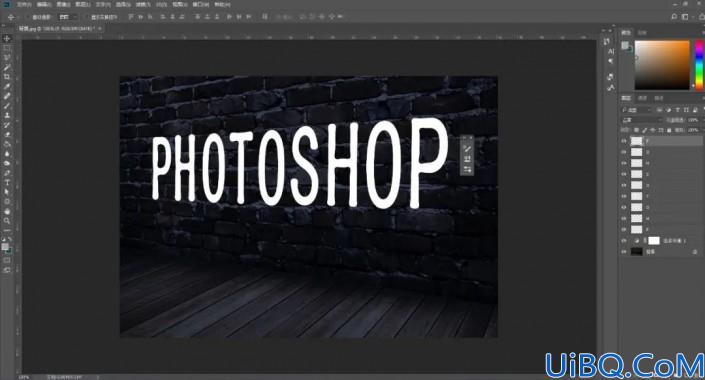This screenshot has width=705, height=380.
Task: Open the Window menu
Action: [x=201, y=4]
